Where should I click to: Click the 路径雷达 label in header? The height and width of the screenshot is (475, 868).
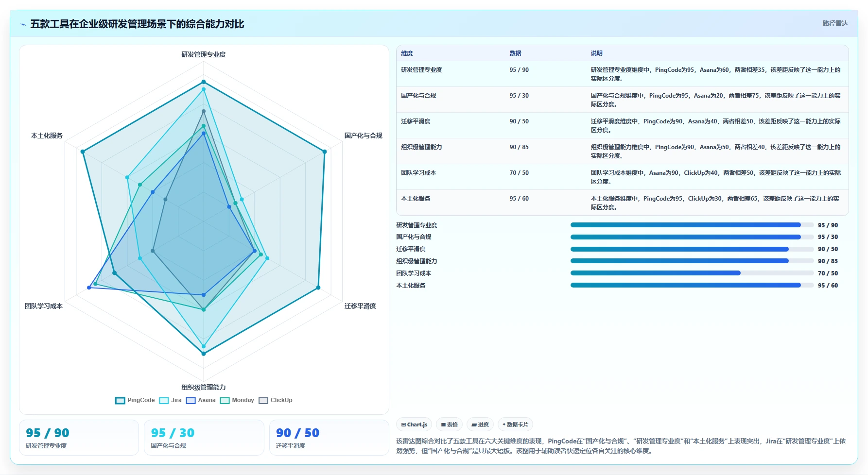pos(835,23)
